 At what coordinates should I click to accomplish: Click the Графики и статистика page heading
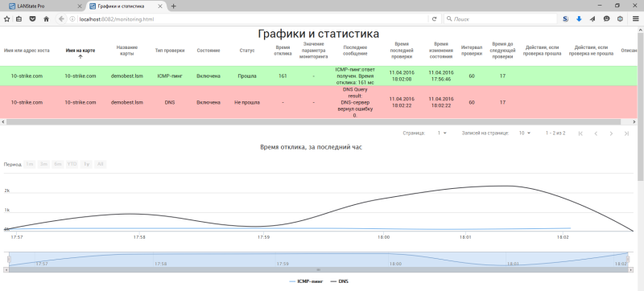tap(318, 34)
